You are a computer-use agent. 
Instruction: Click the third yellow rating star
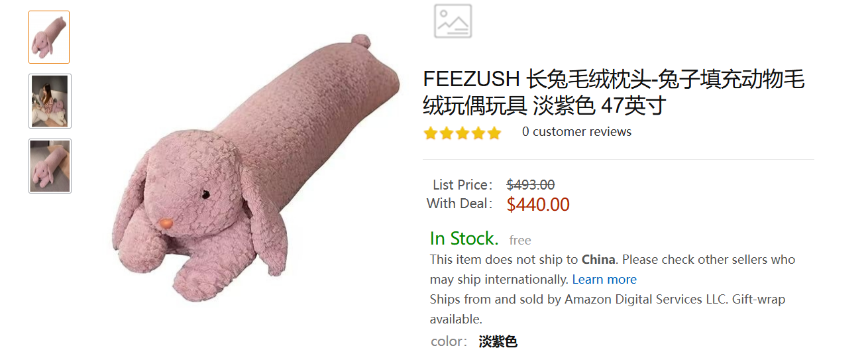(x=462, y=133)
